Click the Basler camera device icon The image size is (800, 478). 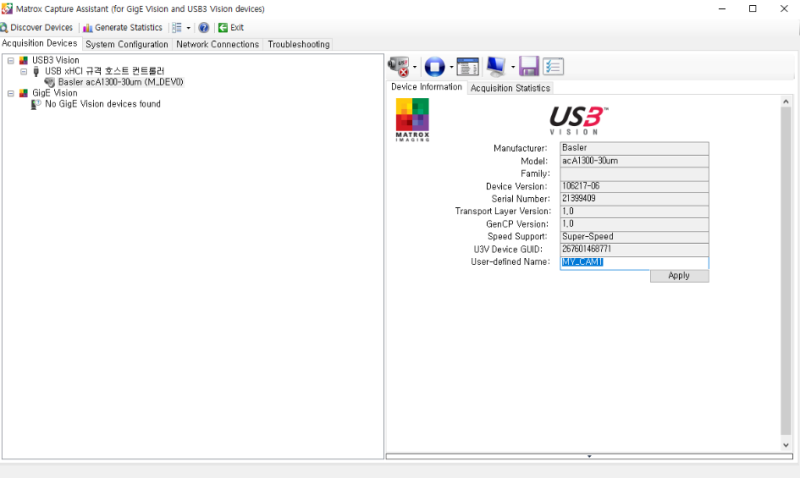[x=49, y=82]
